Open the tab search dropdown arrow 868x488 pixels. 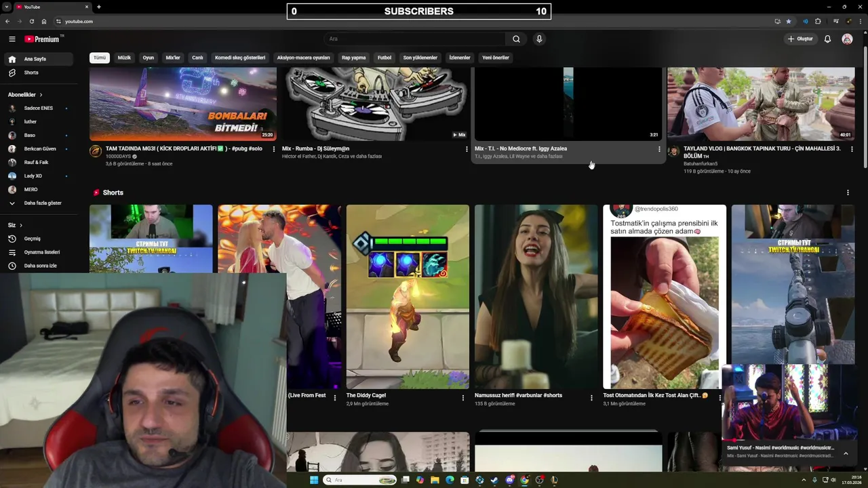pos(6,7)
